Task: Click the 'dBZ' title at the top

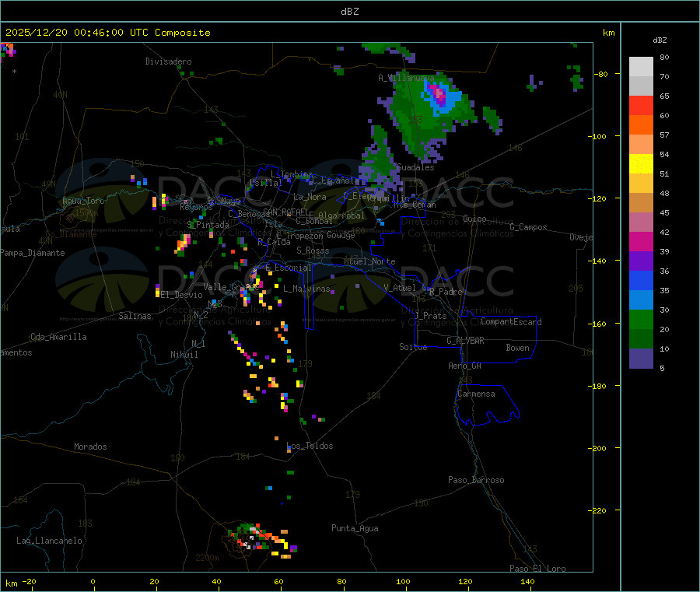Action: [349, 12]
